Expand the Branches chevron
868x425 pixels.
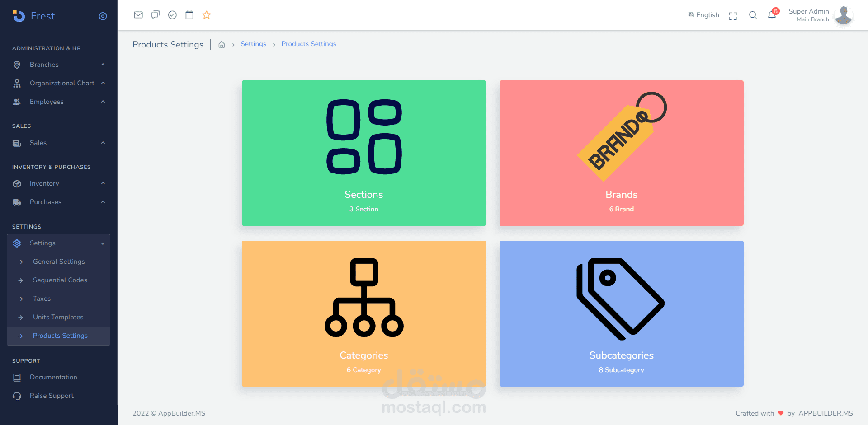click(103, 65)
